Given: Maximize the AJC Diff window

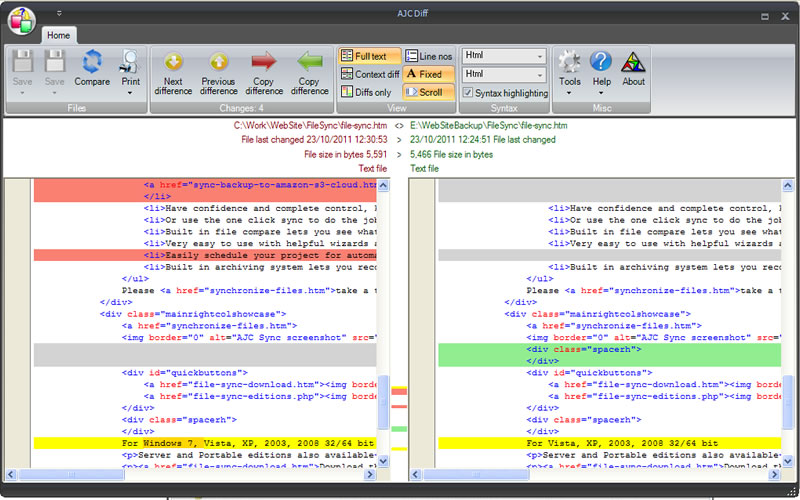Looking at the screenshot, I should pyautogui.click(x=765, y=16).
